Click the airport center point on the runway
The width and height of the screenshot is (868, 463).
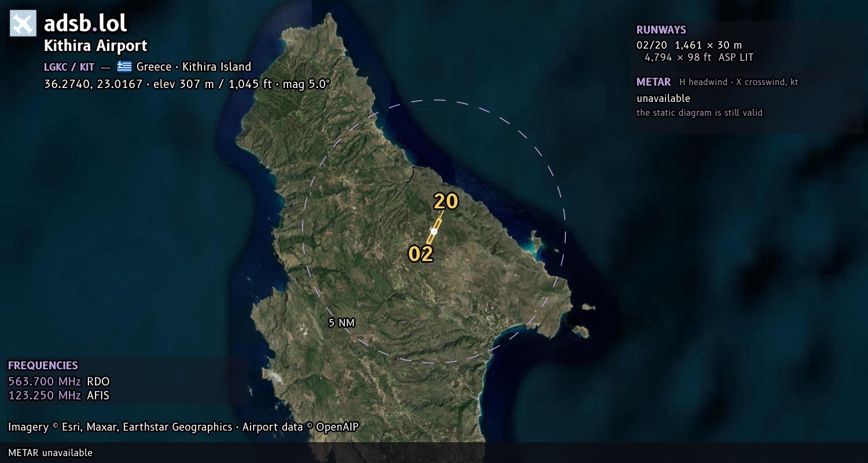[434, 231]
